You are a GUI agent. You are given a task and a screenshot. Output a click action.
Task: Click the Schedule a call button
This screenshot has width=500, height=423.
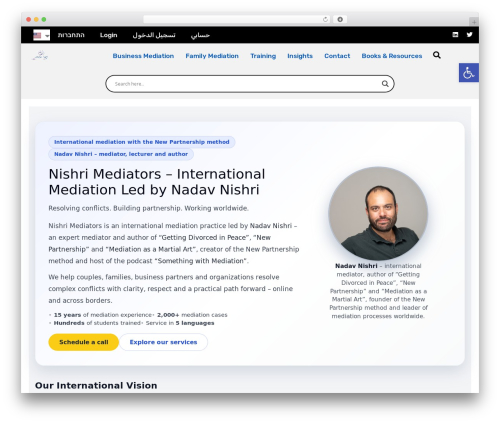coord(84,342)
